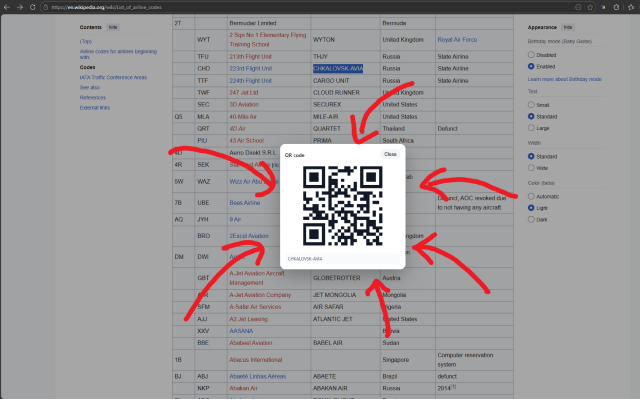Open Ababeel Aviation link
This screenshot has height=400, width=640.
pyautogui.click(x=251, y=343)
